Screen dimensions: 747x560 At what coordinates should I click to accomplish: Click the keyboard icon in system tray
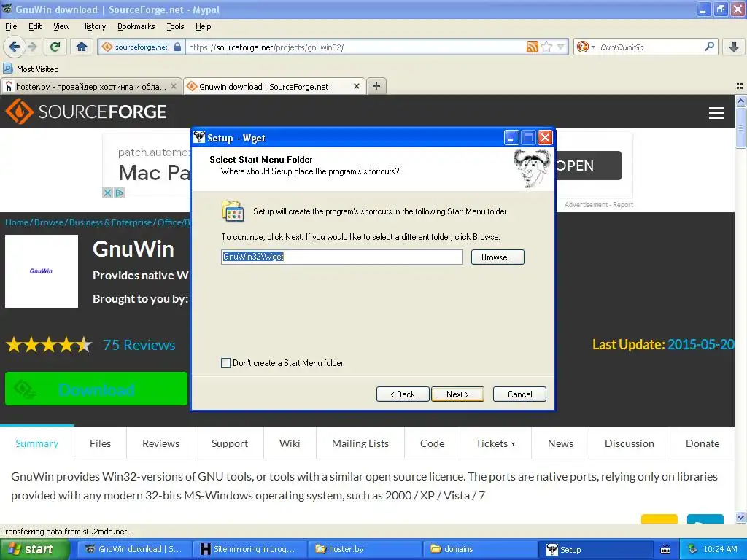[665, 550]
